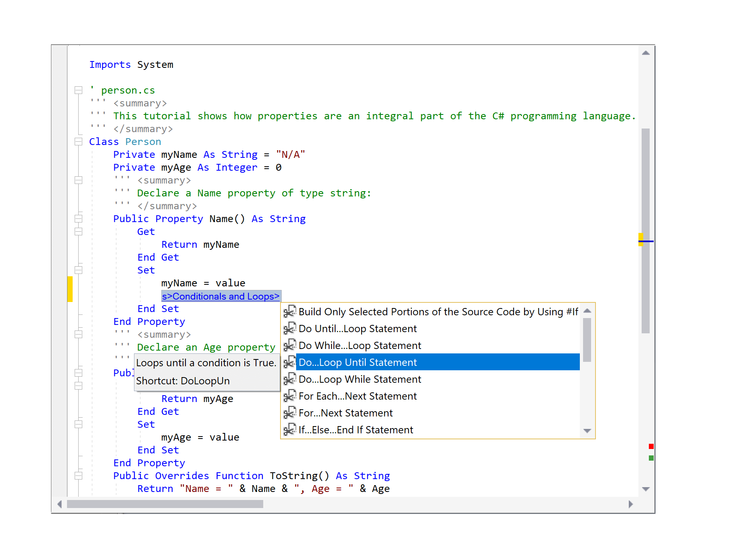The image size is (756, 553).
Task: Click snippet icon beside Do...Loop Until Statement
Action: [x=289, y=362]
